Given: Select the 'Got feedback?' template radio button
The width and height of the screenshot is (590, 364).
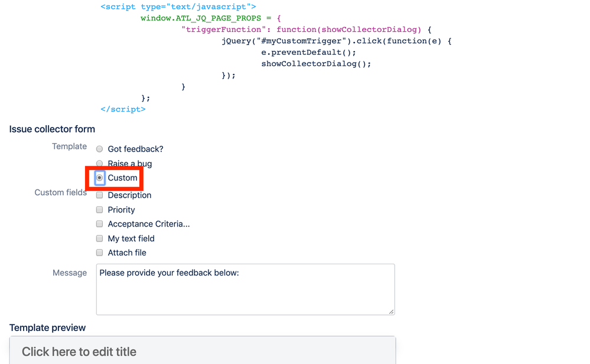Looking at the screenshot, I should [99, 149].
